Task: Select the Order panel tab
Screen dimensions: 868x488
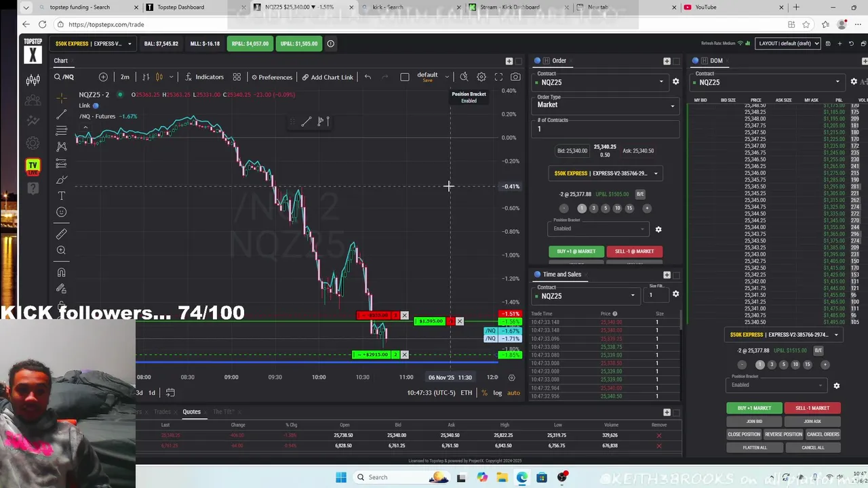Action: click(x=559, y=60)
